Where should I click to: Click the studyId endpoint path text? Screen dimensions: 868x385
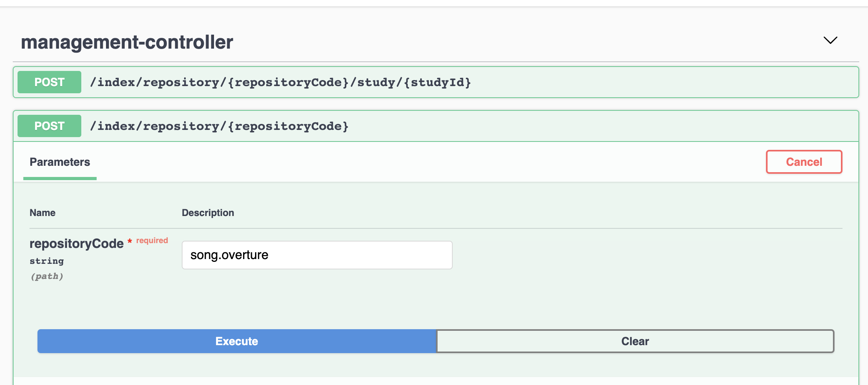pos(280,82)
